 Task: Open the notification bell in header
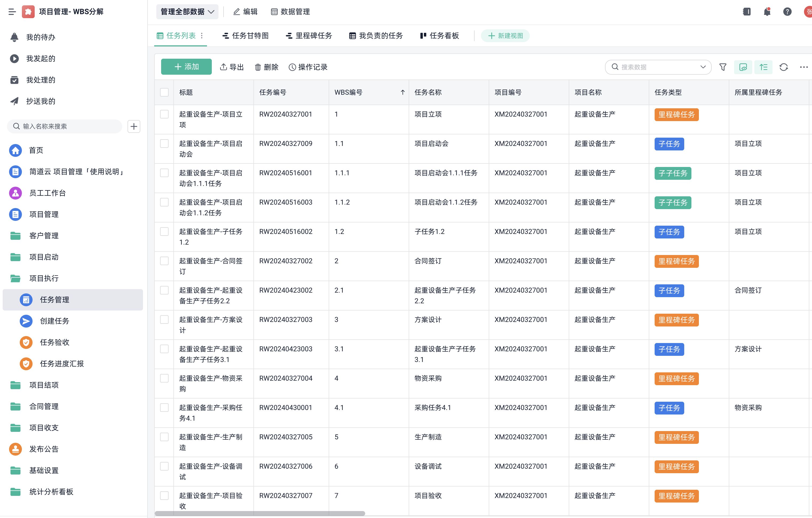click(767, 12)
